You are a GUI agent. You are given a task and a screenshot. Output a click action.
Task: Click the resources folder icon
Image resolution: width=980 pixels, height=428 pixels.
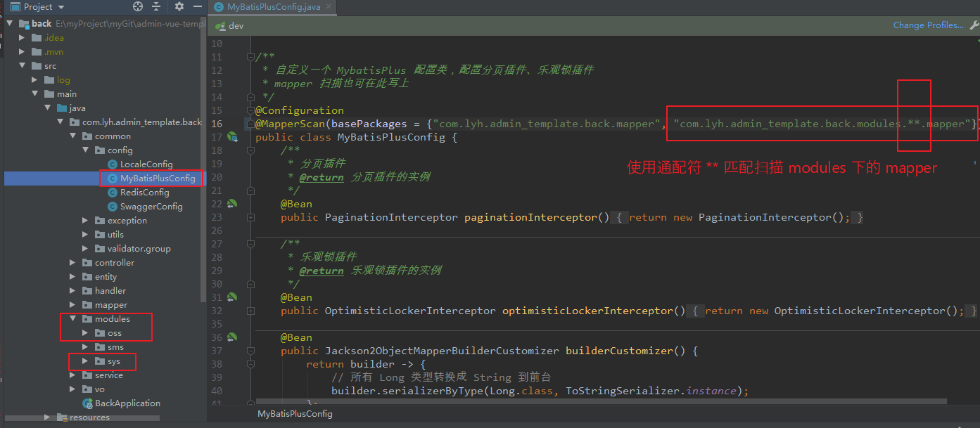click(62, 417)
